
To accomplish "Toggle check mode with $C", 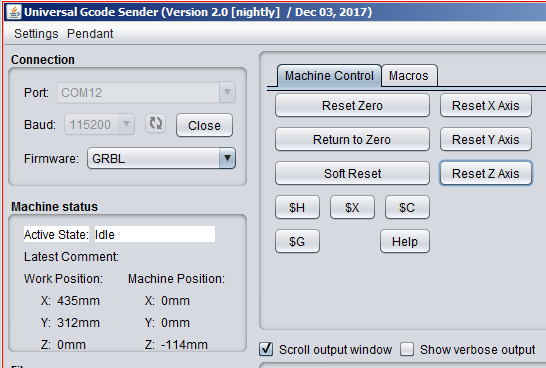I will pyautogui.click(x=407, y=208).
